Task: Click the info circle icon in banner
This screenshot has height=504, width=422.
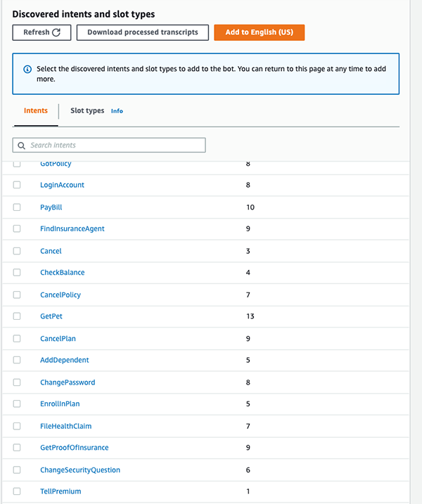Action: (27, 69)
